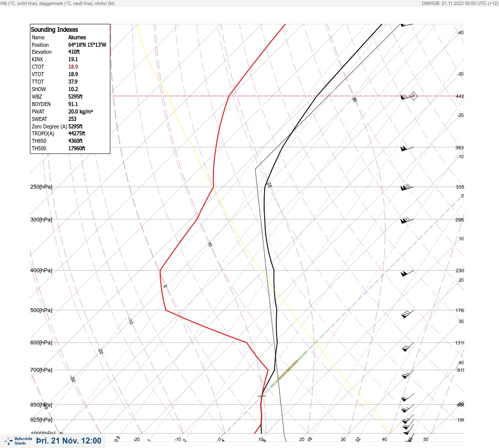499x448 pixels.
Task: Click the 600[hPa] pressure label
Action: (x=41, y=342)
